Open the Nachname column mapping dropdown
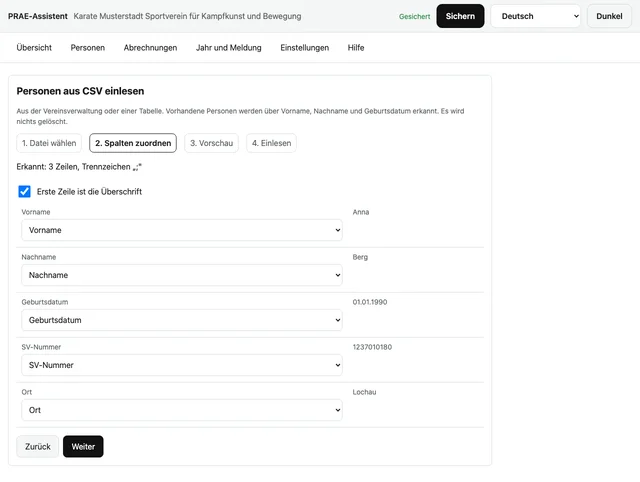 click(182, 275)
